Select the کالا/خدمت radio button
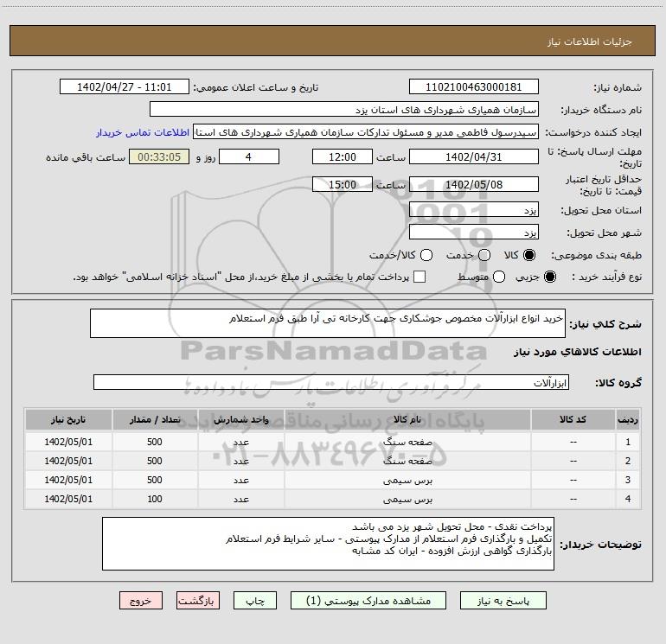Image resolution: width=666 pixels, height=644 pixels. click(x=426, y=255)
